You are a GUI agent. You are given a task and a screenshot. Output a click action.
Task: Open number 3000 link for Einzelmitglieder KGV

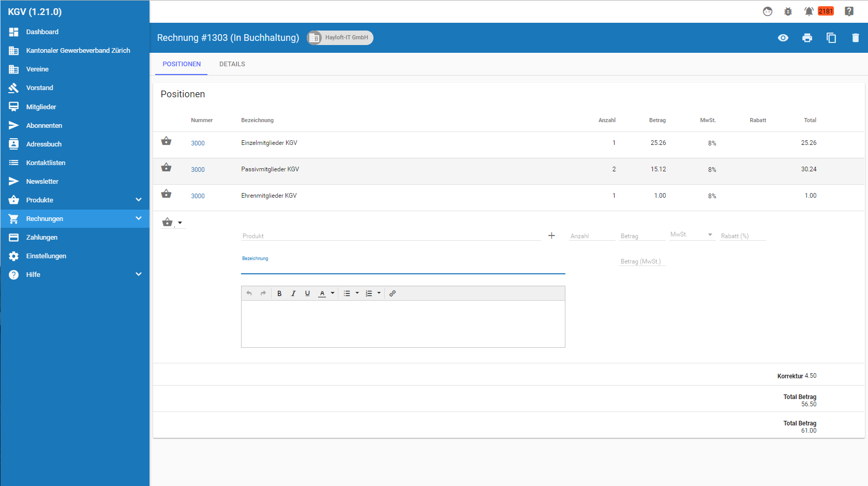(x=198, y=143)
